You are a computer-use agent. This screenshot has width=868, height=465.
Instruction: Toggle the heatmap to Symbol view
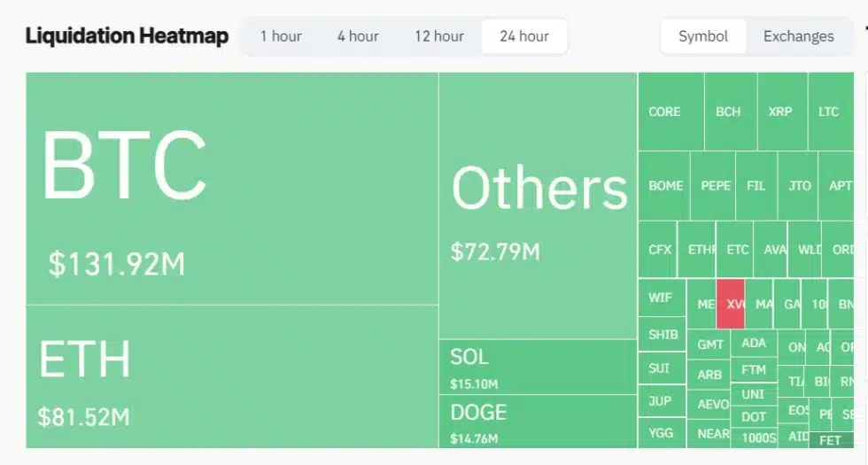(x=703, y=36)
